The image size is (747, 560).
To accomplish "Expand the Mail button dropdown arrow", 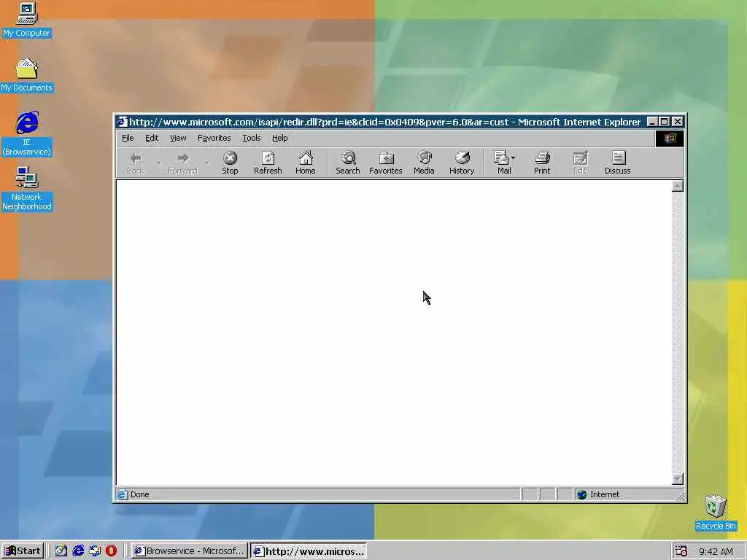I will pyautogui.click(x=513, y=157).
